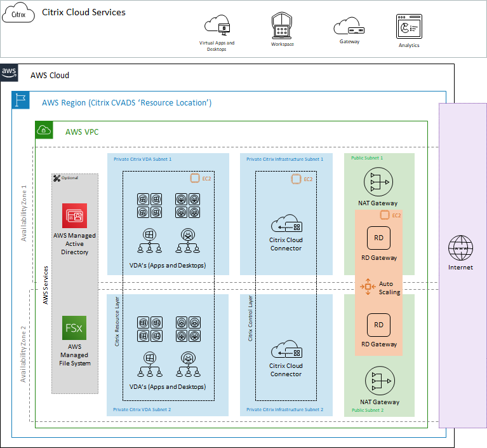Click the AWS Region flag icon
Viewport: 487px width, 448px height.
point(21,100)
